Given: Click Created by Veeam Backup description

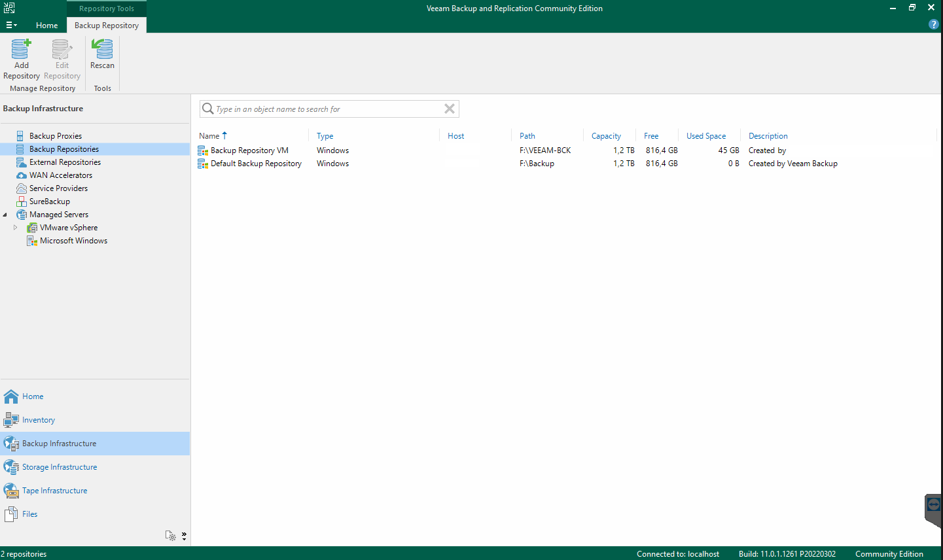Looking at the screenshot, I should point(793,164).
